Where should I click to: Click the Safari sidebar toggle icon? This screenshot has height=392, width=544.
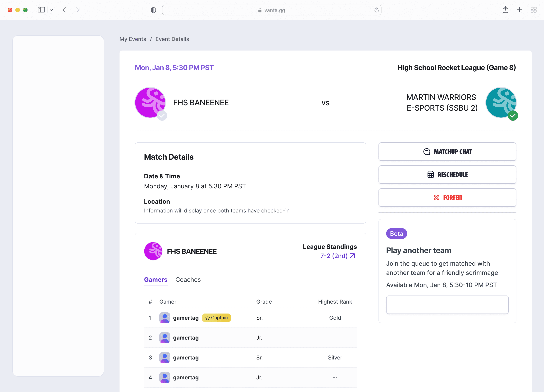41,10
